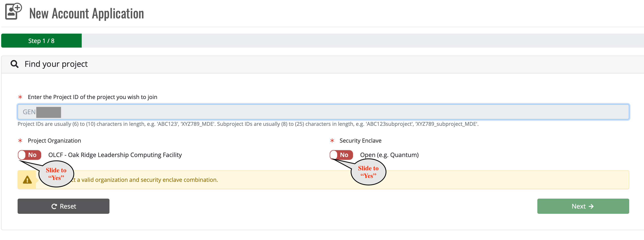Image resolution: width=644 pixels, height=240 pixels.
Task: Toggle OLCF project organization switch to Yes
Action: click(30, 155)
